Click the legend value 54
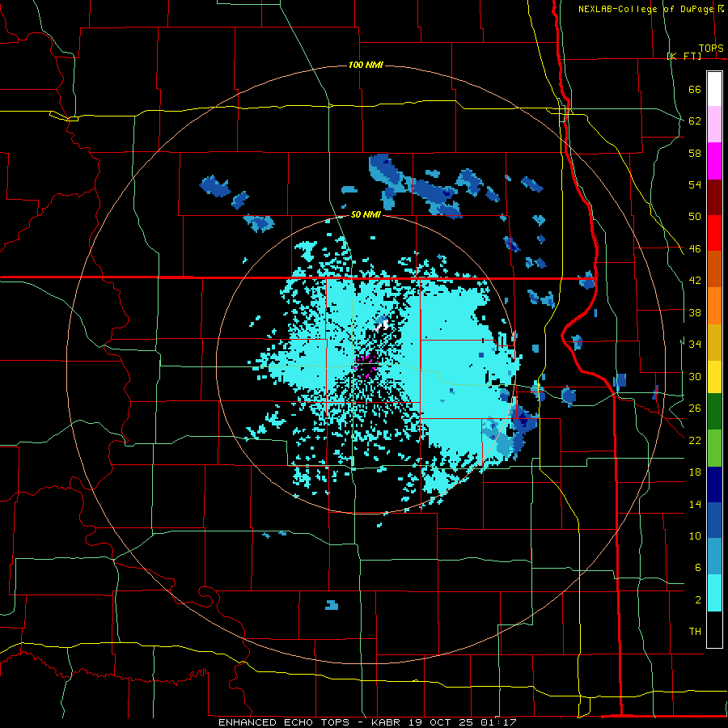 click(x=695, y=184)
